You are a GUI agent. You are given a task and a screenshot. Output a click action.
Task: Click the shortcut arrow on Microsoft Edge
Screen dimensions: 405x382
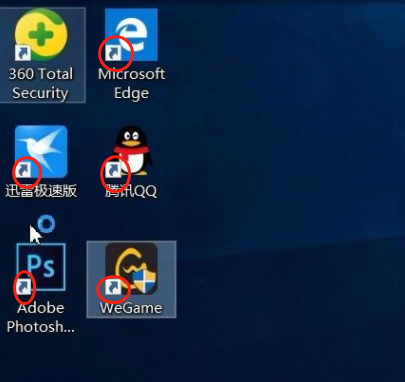tap(113, 53)
